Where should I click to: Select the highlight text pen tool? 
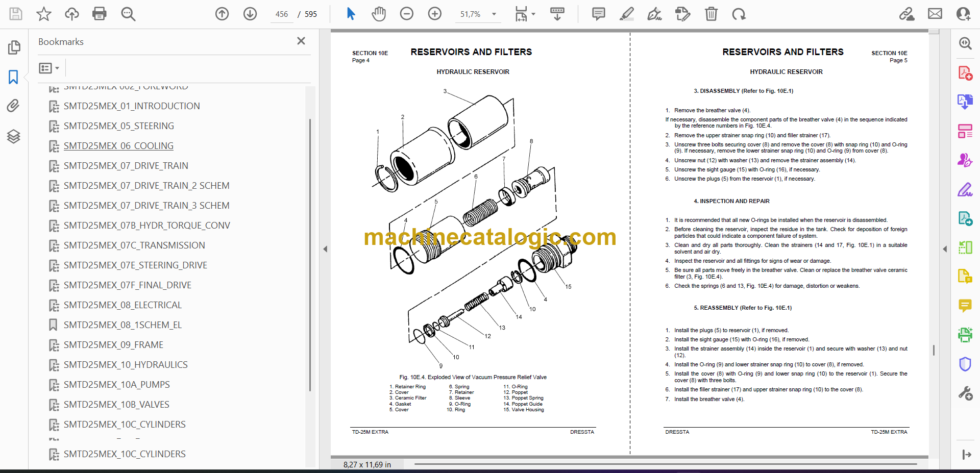[627, 14]
